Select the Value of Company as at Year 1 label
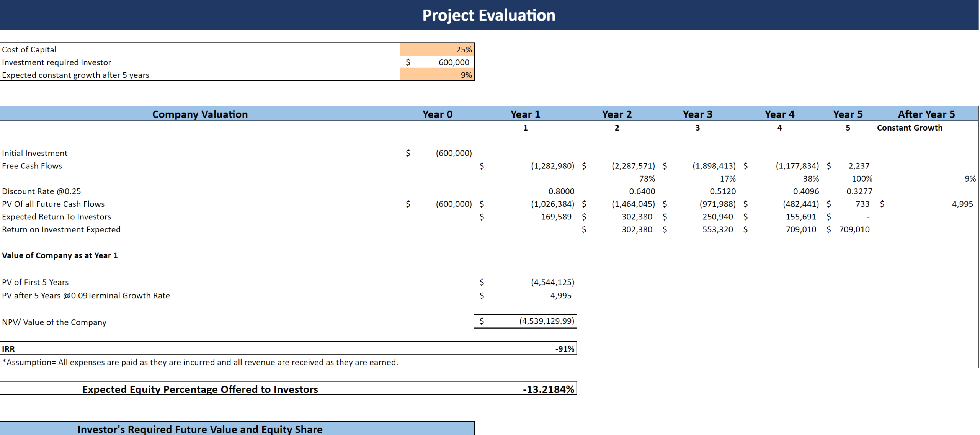 point(60,255)
